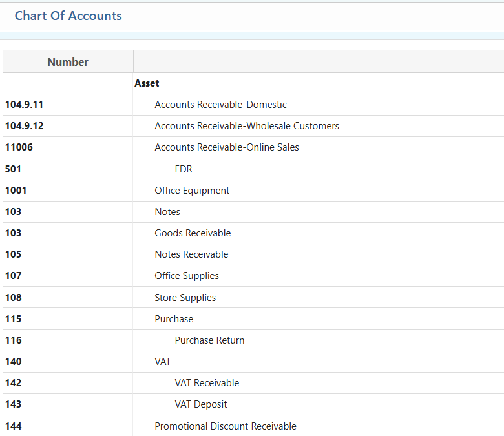Open the Office Equipment account
This screenshot has width=504, height=436.
pyautogui.click(x=192, y=191)
